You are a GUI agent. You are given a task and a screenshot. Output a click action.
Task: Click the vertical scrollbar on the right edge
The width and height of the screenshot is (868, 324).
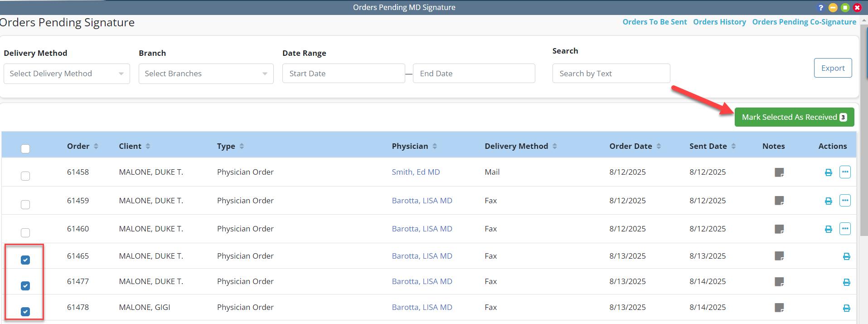tap(864, 136)
